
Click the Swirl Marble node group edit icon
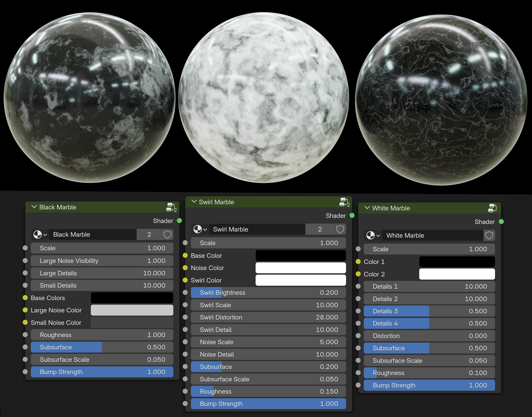point(344,202)
